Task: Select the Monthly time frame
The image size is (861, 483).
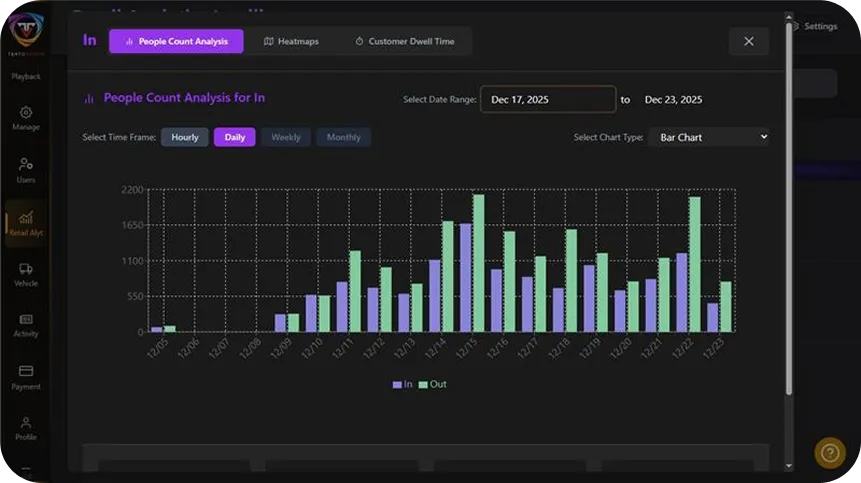Action: [x=343, y=137]
